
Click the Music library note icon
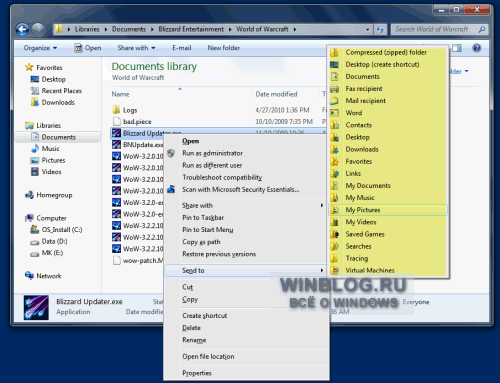35,148
